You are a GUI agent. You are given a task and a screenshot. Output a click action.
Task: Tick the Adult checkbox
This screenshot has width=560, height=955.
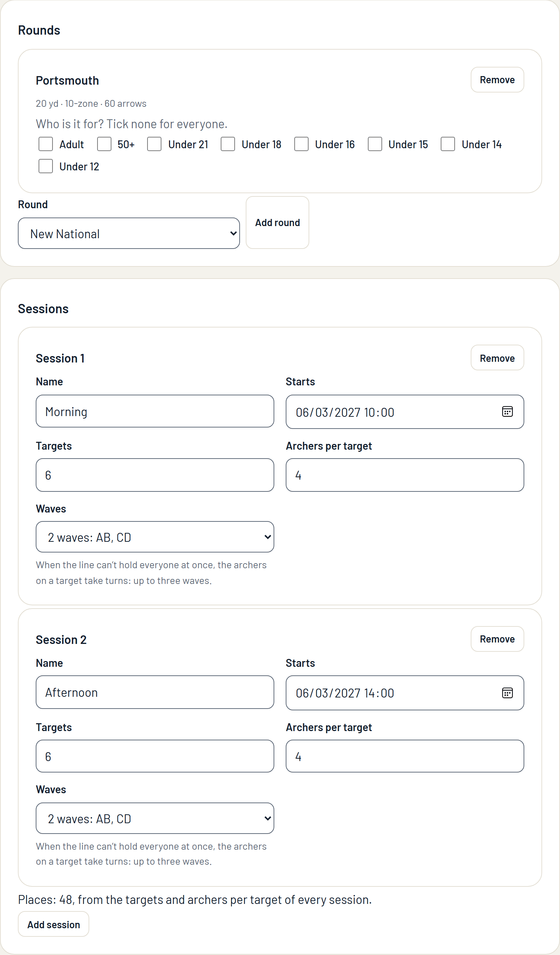click(x=45, y=144)
